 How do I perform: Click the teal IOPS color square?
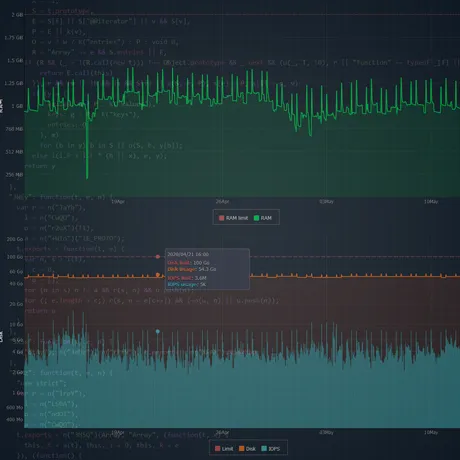[264, 449]
